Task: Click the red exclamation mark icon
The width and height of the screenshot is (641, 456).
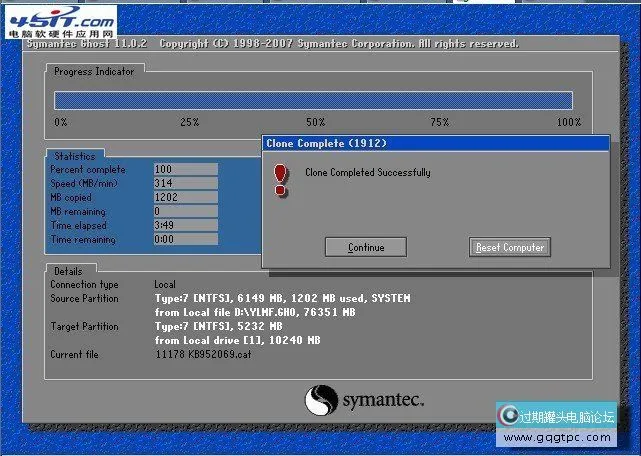Action: click(280, 180)
